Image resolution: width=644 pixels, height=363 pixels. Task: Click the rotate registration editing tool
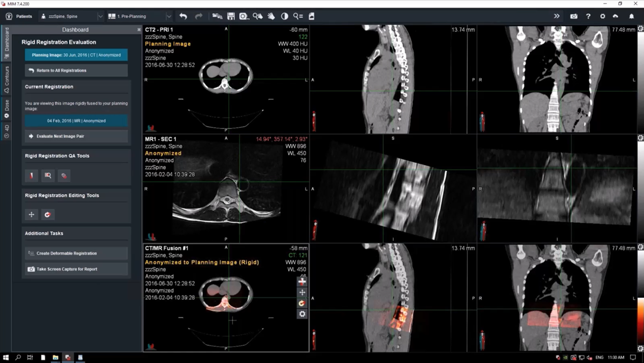48,214
